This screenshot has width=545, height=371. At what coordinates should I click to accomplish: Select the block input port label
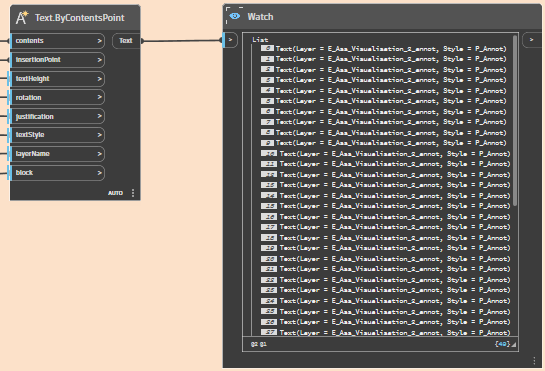pyautogui.click(x=24, y=172)
